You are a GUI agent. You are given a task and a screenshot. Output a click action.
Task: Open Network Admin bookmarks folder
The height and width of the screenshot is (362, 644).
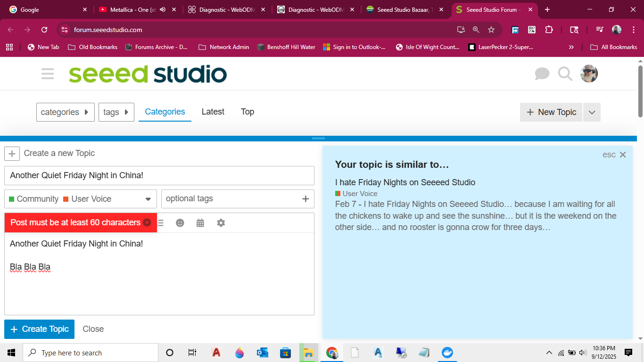(224, 47)
